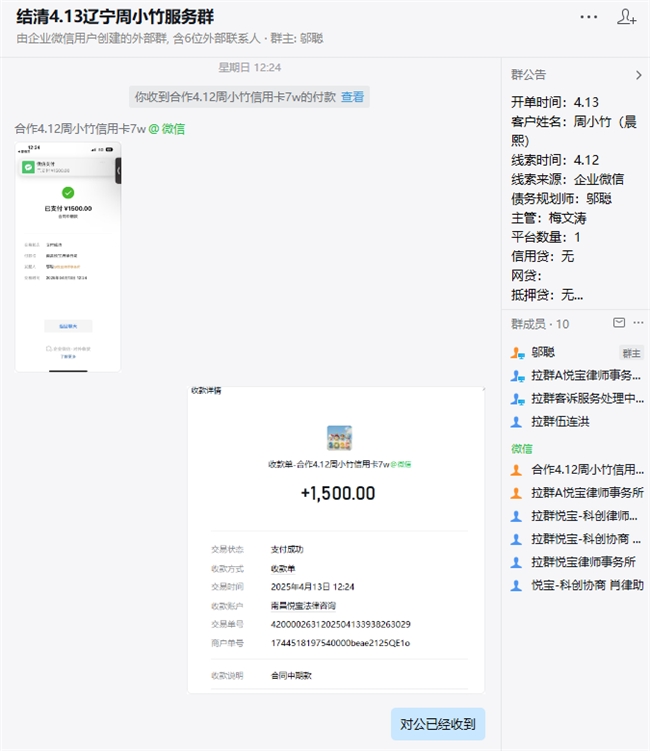Click the message bubble 对公已经收到
The height and width of the screenshot is (751, 650).
click(438, 724)
